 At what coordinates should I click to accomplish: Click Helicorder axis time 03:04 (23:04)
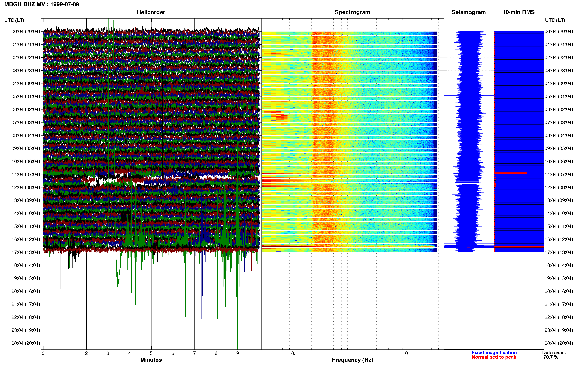26,71
